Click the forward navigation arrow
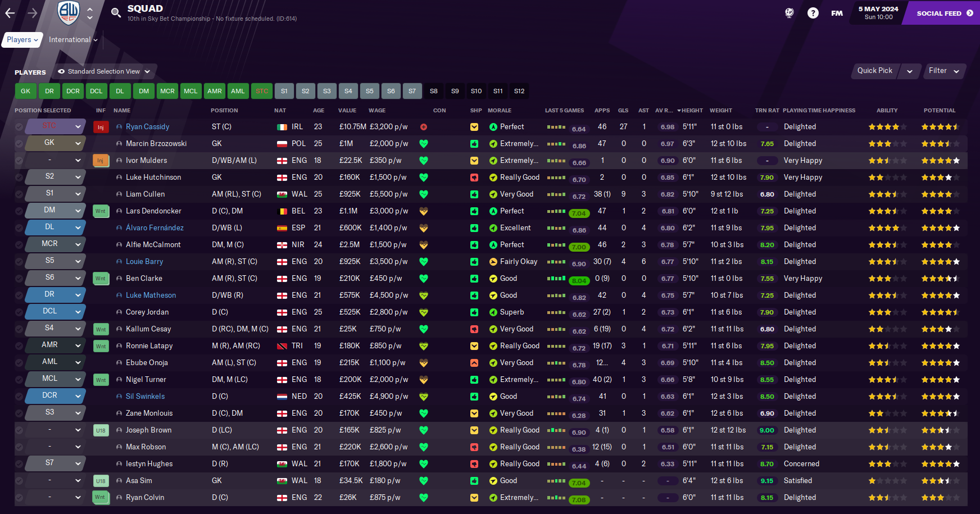Screen dimensions: 980x514 tap(33, 13)
